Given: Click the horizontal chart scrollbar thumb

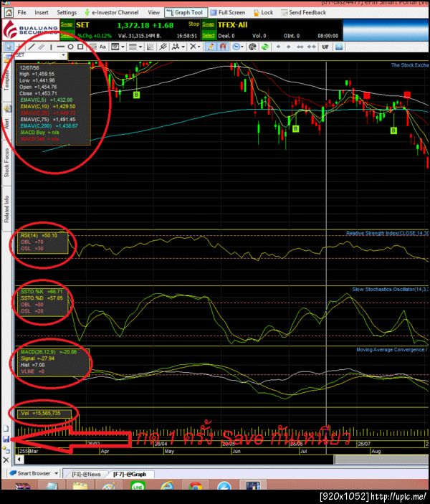Looking at the screenshot, I should point(381,460).
